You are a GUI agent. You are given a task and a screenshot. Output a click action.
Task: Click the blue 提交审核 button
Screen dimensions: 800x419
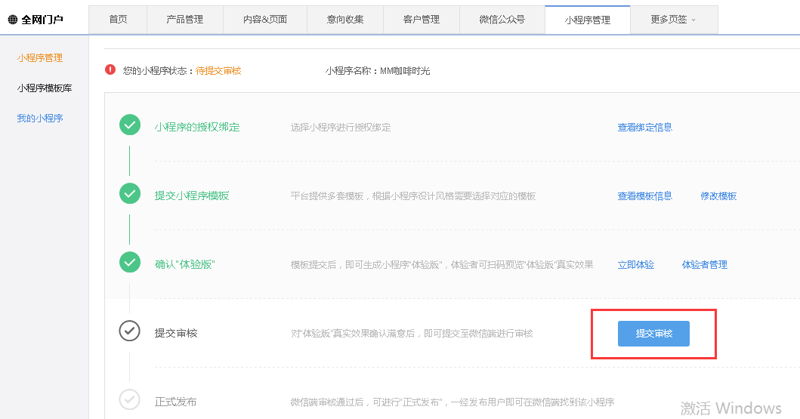click(654, 334)
